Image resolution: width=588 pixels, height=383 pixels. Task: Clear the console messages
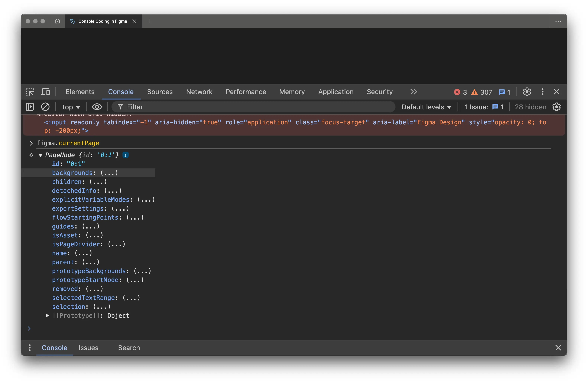tap(46, 107)
